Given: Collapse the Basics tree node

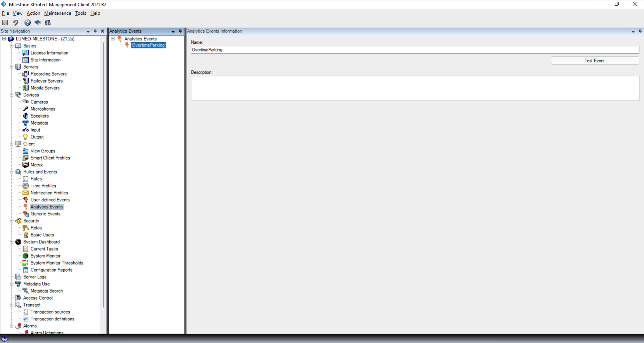Looking at the screenshot, I should click(x=12, y=46).
